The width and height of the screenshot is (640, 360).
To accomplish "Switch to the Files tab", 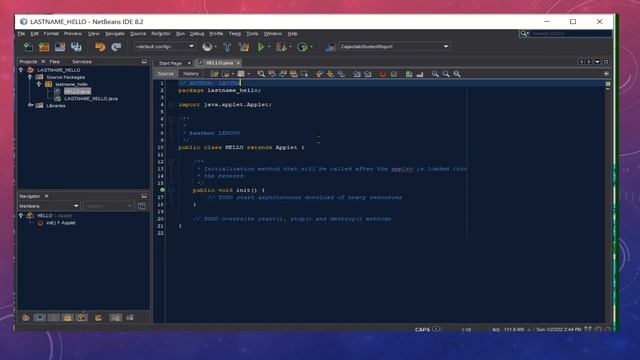I will tap(55, 62).
